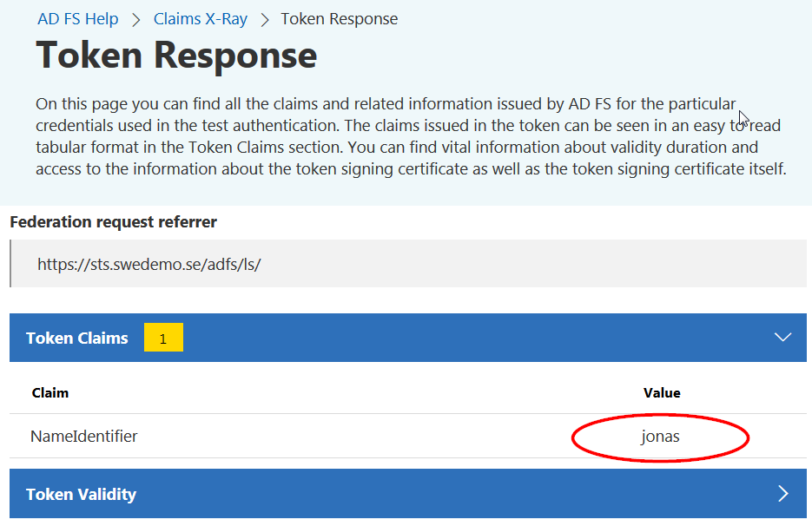Click the sts.swedemo.se referrer URL

click(149, 264)
